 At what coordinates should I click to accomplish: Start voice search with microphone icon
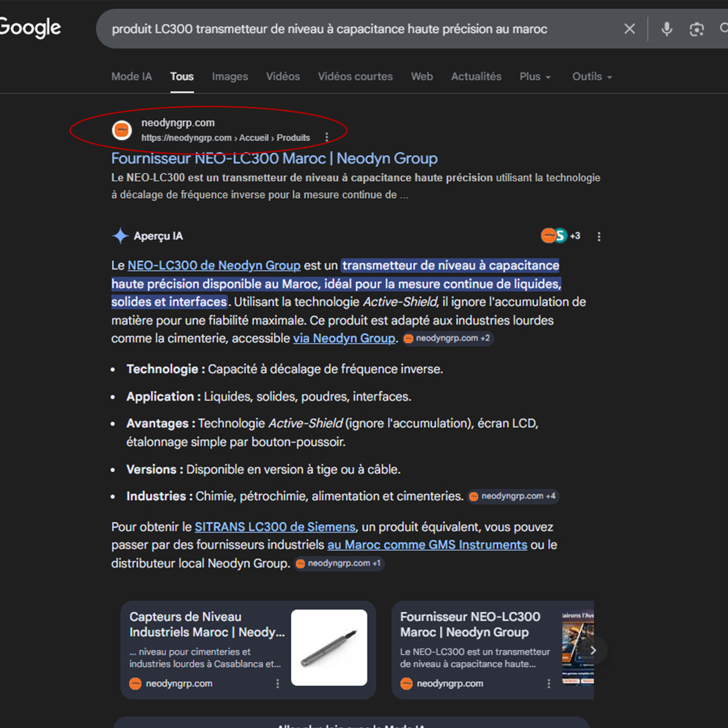[x=667, y=29]
